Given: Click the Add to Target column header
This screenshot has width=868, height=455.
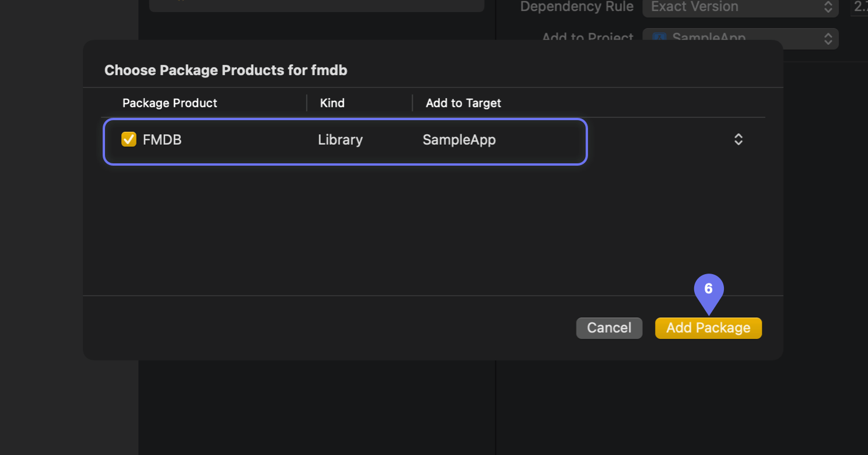Looking at the screenshot, I should 463,103.
